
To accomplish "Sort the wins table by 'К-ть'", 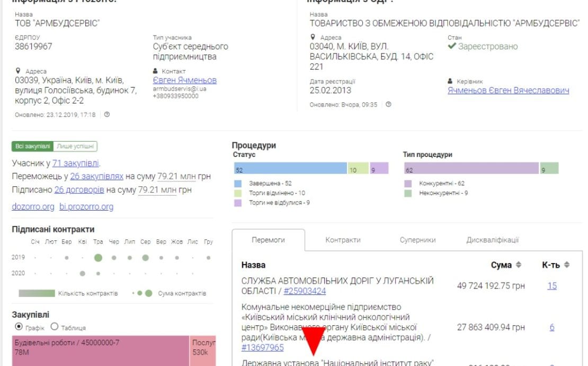I will point(567,265).
